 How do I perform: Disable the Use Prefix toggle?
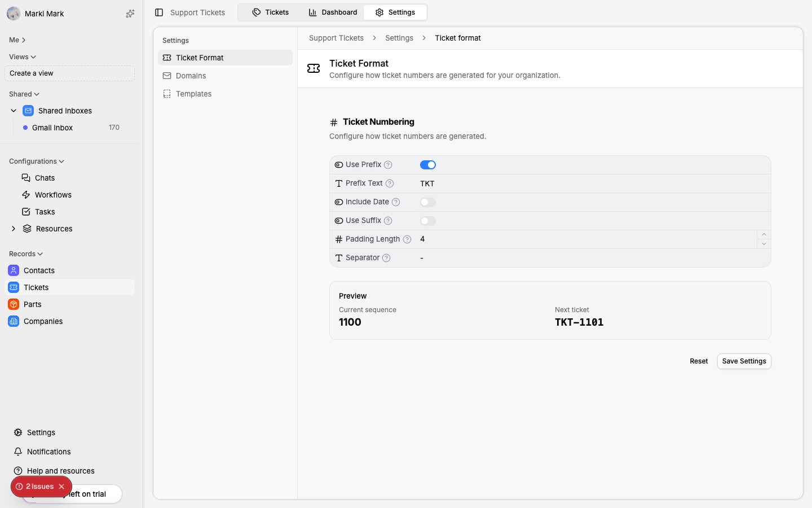click(428, 165)
